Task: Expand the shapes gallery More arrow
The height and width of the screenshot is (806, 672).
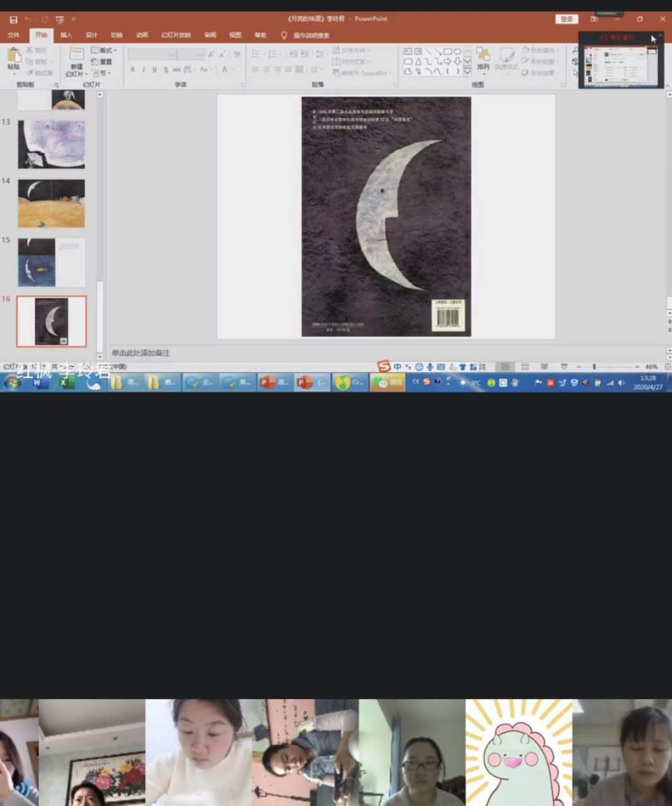Action: (468, 72)
